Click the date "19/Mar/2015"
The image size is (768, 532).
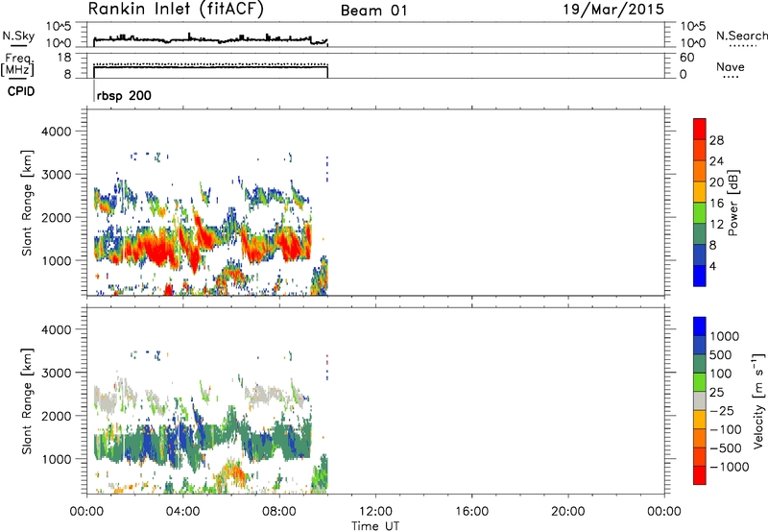pyautogui.click(x=613, y=10)
